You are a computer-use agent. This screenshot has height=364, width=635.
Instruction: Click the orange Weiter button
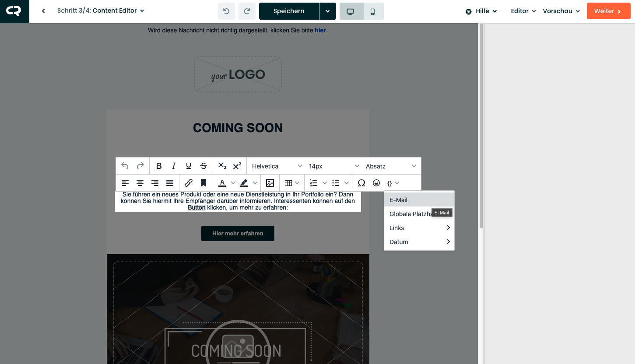(608, 11)
